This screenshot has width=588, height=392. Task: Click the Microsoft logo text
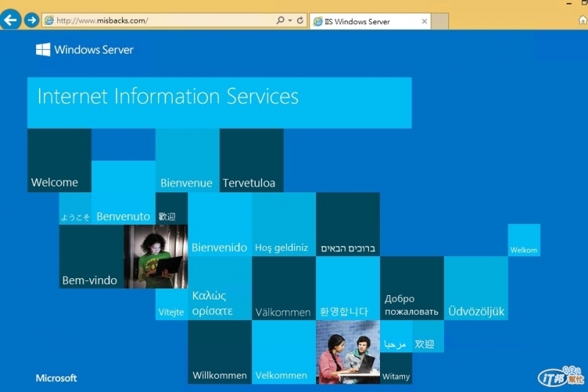coord(57,378)
